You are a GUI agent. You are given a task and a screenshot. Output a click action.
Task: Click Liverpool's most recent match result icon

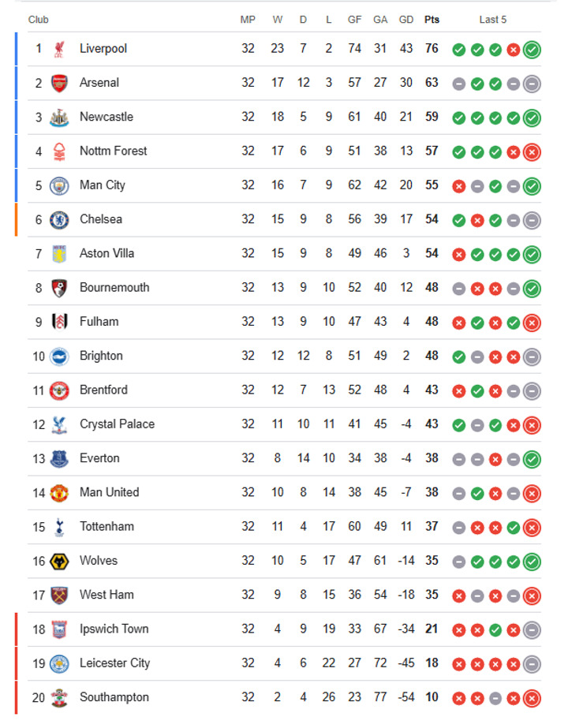(532, 50)
